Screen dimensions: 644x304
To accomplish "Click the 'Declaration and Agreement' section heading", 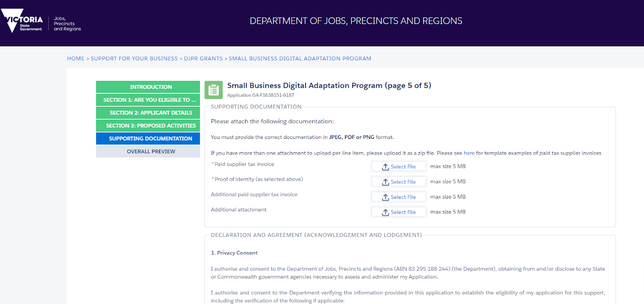I will 316,235.
